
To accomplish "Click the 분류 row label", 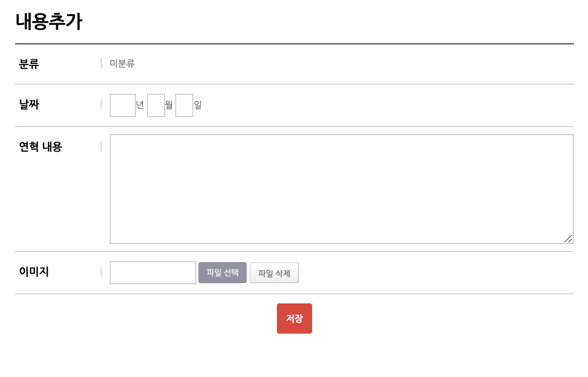I will (x=29, y=64).
